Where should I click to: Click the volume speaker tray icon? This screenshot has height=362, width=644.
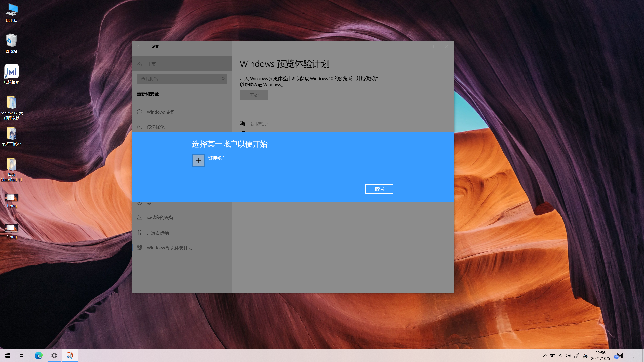click(568, 356)
